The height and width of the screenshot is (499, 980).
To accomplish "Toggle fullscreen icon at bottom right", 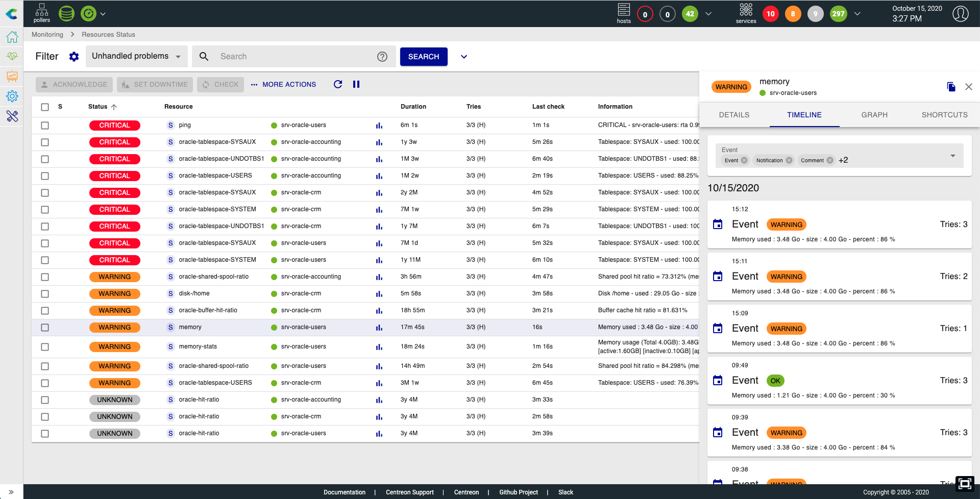I will click(965, 483).
